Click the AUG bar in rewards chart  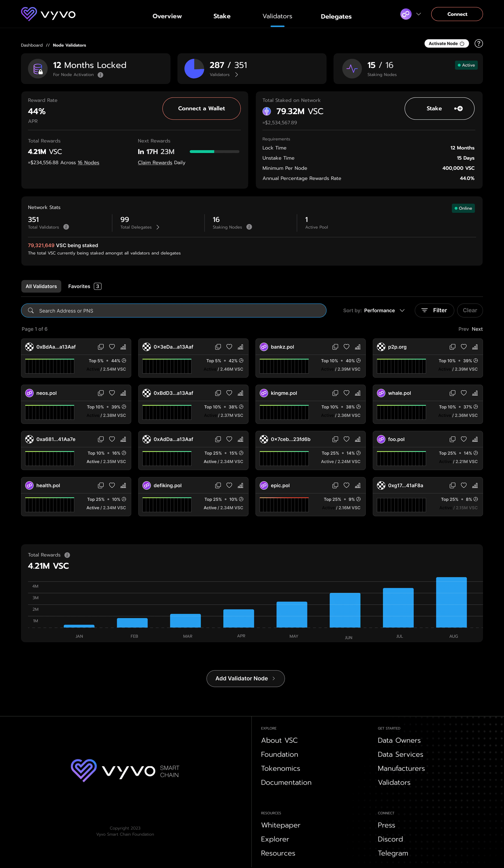pyautogui.click(x=451, y=602)
